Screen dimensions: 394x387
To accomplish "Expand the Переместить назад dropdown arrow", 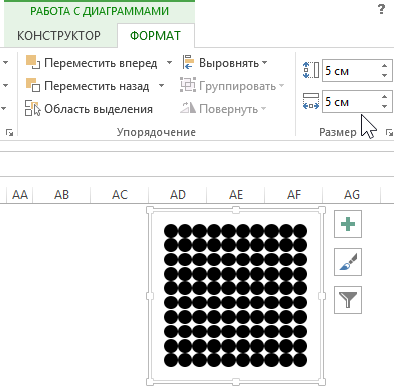I will coord(161,86).
